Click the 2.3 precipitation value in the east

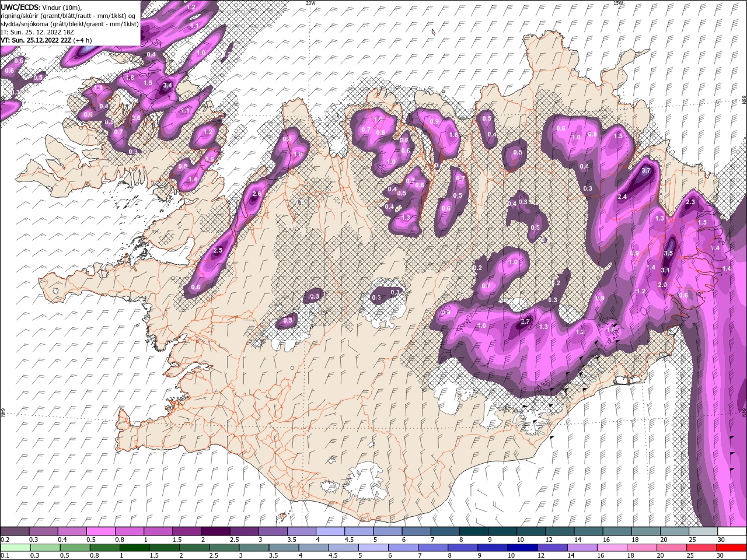pos(690,202)
